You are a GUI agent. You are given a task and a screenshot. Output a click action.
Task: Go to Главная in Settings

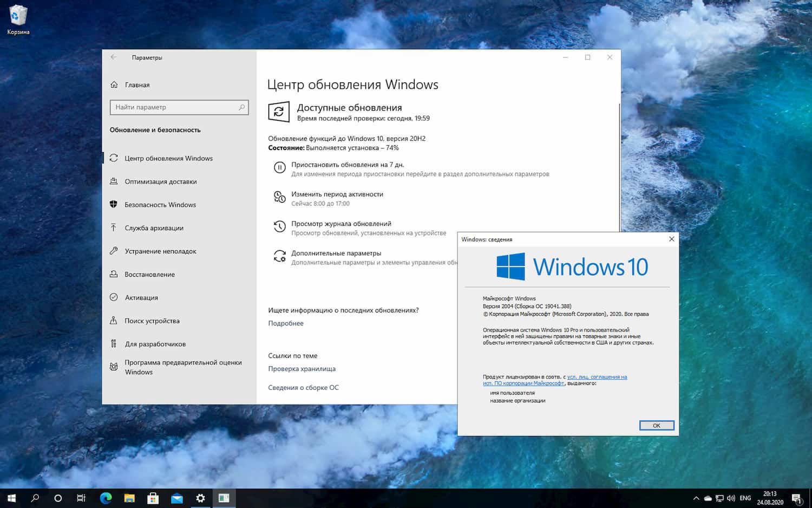click(x=138, y=85)
